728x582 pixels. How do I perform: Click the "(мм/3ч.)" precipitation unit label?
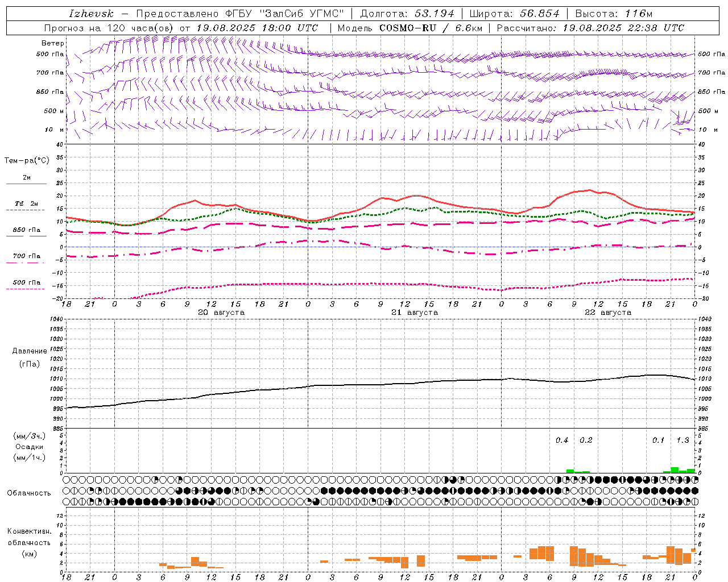(x=30, y=436)
